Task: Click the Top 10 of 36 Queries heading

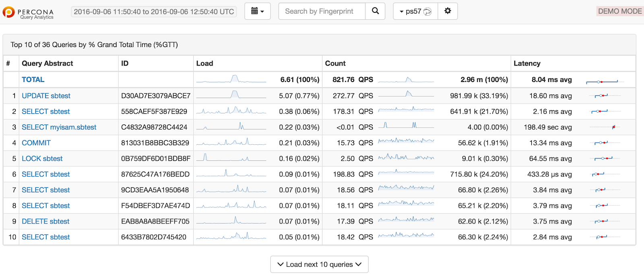Action: coord(94,45)
